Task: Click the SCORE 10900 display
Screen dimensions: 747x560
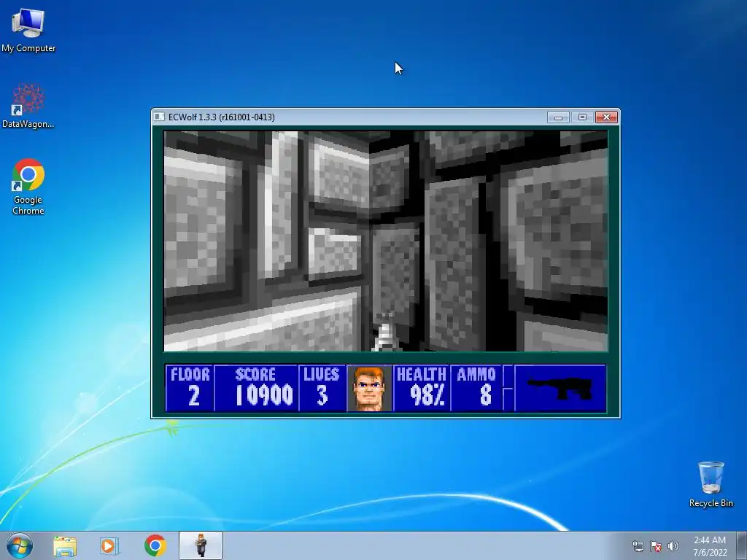Action: click(256, 388)
